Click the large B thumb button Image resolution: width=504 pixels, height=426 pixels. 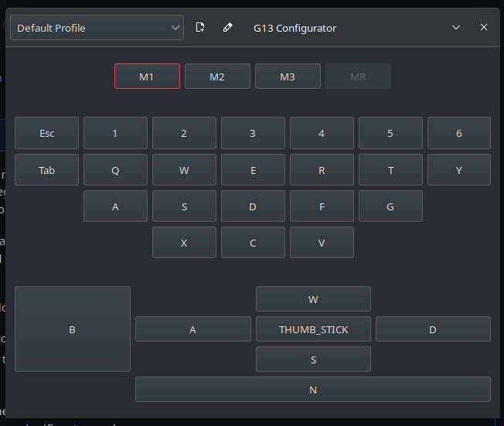pos(73,329)
